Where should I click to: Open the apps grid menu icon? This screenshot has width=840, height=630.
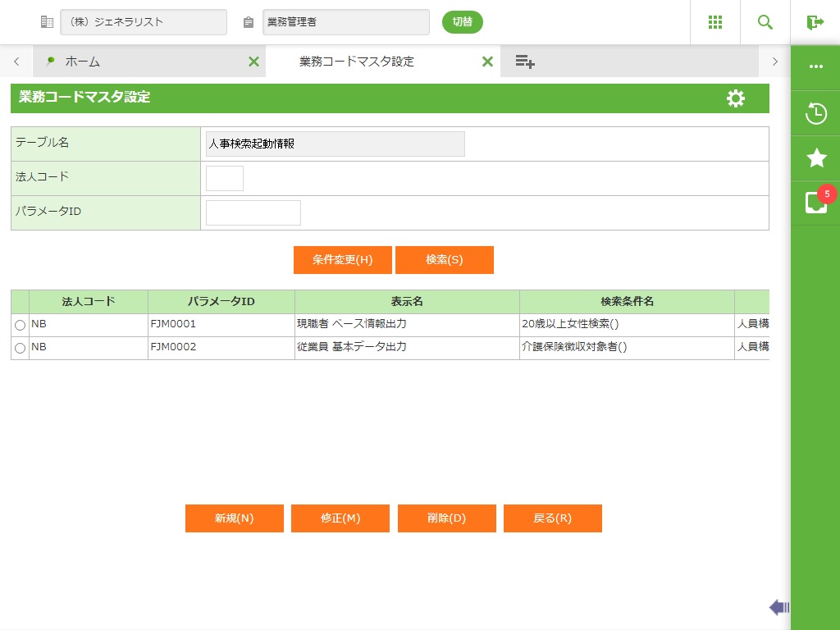(x=714, y=22)
